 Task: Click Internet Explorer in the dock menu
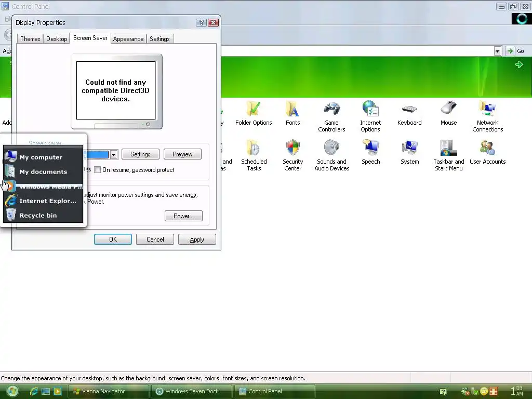(43, 201)
